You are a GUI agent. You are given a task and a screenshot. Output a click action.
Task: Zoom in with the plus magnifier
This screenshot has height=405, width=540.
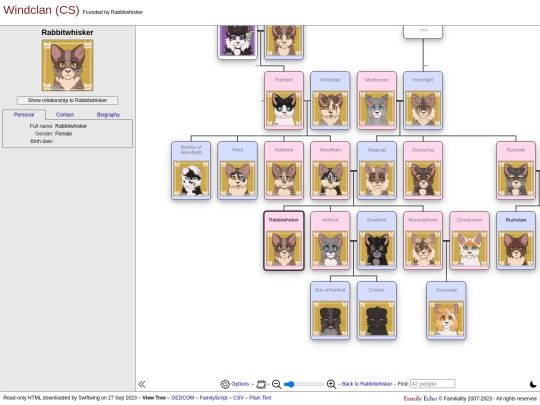click(331, 384)
